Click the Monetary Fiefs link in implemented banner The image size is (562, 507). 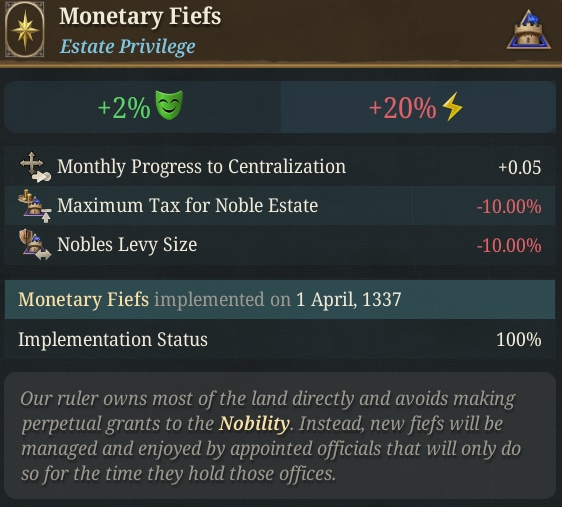84,299
